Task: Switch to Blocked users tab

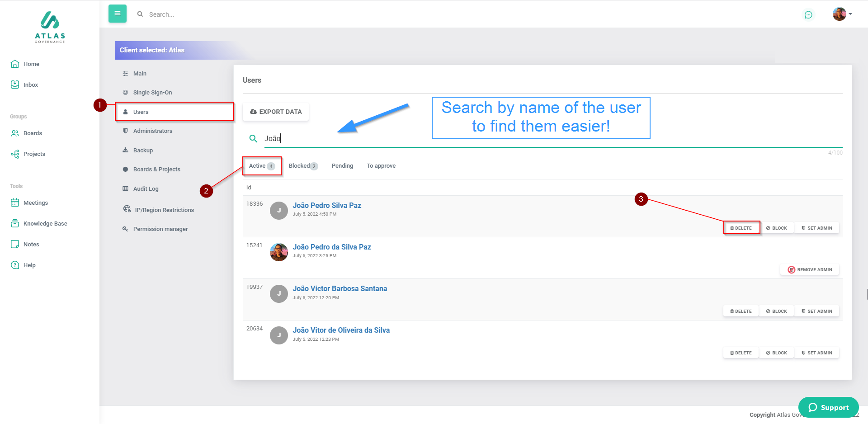Action: click(x=303, y=166)
